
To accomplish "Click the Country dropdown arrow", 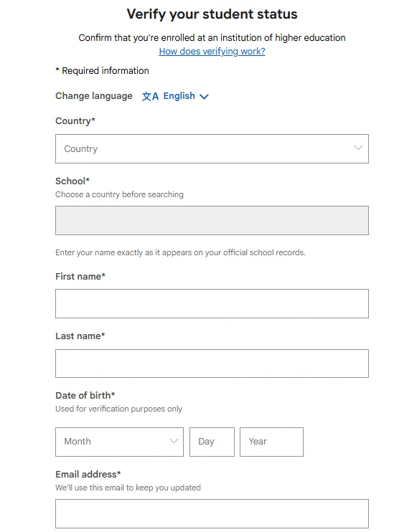I will [358, 148].
